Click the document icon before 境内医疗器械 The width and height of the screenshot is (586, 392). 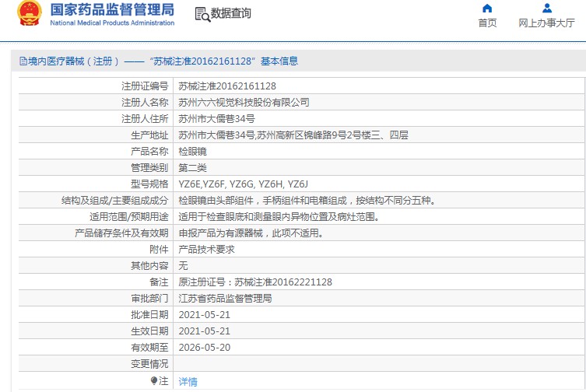23,61
